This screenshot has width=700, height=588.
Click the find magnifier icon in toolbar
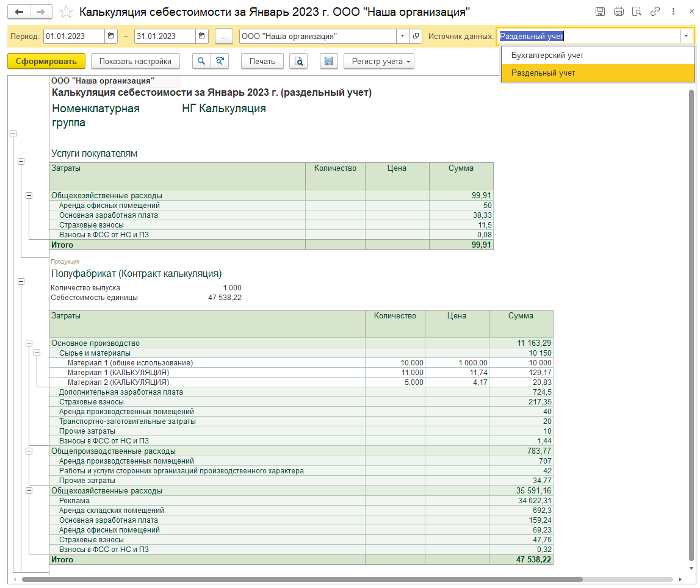201,61
